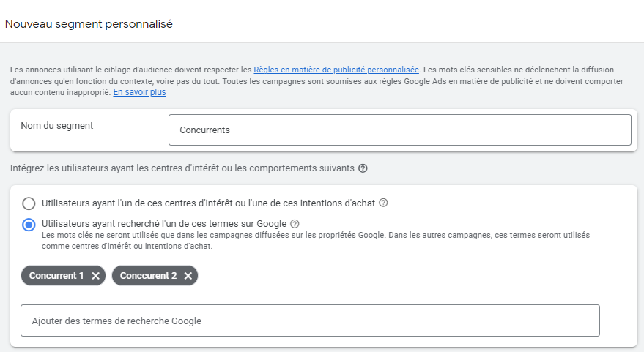The image size is (644, 352).
Task: Click the 'Nouveau segment personnalisé' title
Action: click(x=89, y=24)
